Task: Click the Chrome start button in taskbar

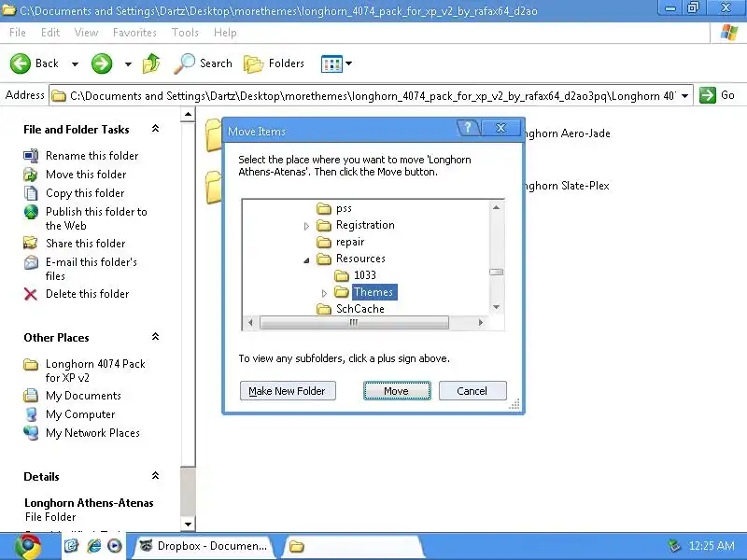Action: tap(29, 547)
